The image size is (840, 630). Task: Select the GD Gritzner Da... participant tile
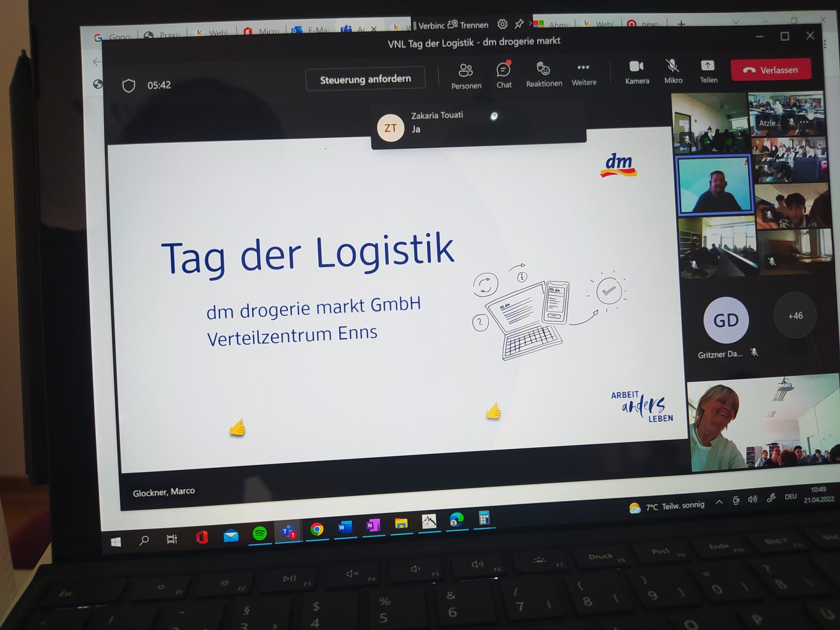[726, 327]
